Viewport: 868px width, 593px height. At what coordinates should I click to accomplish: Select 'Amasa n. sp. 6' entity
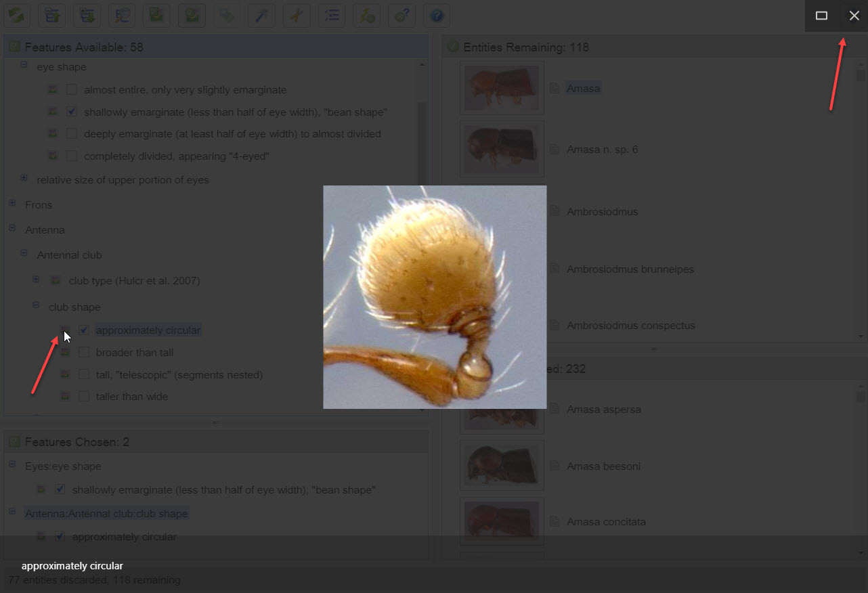pyautogui.click(x=602, y=149)
